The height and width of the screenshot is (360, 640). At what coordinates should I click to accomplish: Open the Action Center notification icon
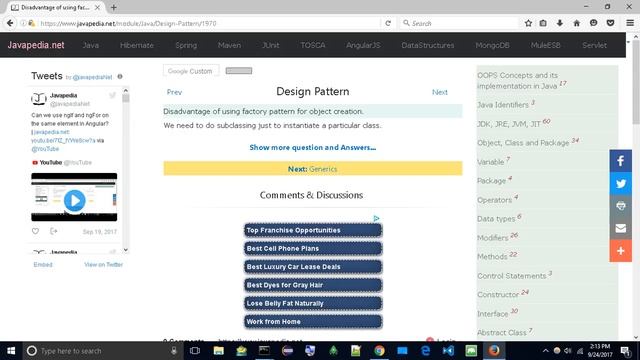pyautogui.click(x=625, y=351)
